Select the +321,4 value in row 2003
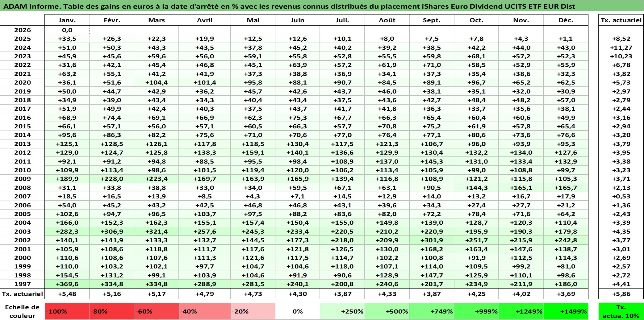This screenshot has width=644, height=320. coord(157,231)
